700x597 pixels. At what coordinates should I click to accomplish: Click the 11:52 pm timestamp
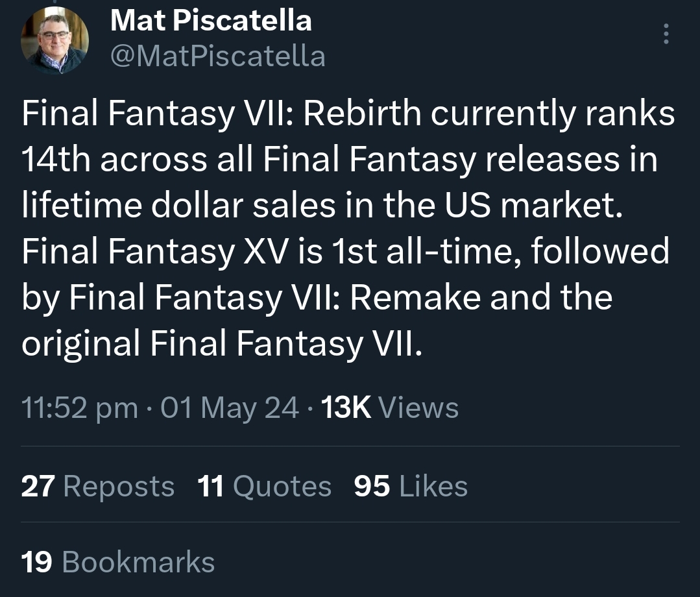[79, 408]
